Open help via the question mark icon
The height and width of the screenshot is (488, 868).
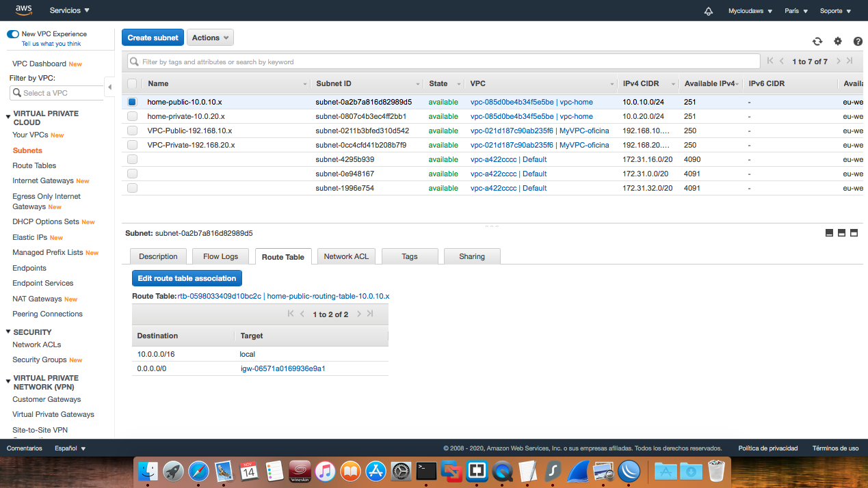click(x=857, y=41)
